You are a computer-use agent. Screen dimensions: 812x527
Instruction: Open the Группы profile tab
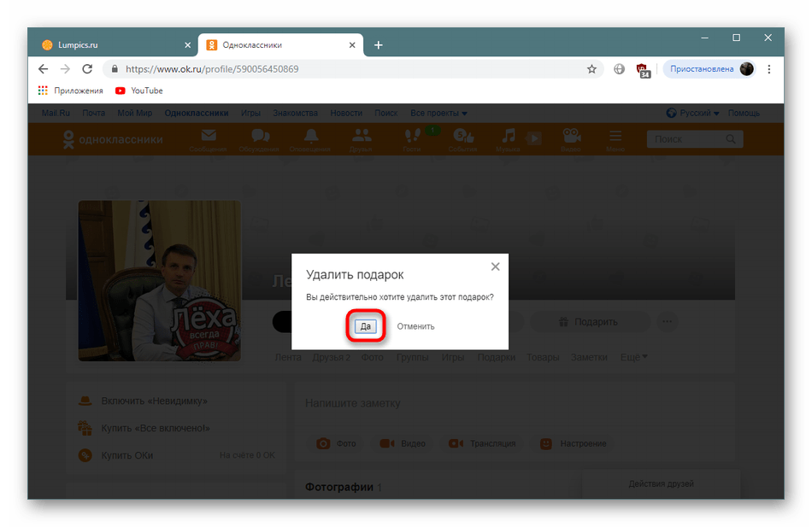[x=412, y=357]
